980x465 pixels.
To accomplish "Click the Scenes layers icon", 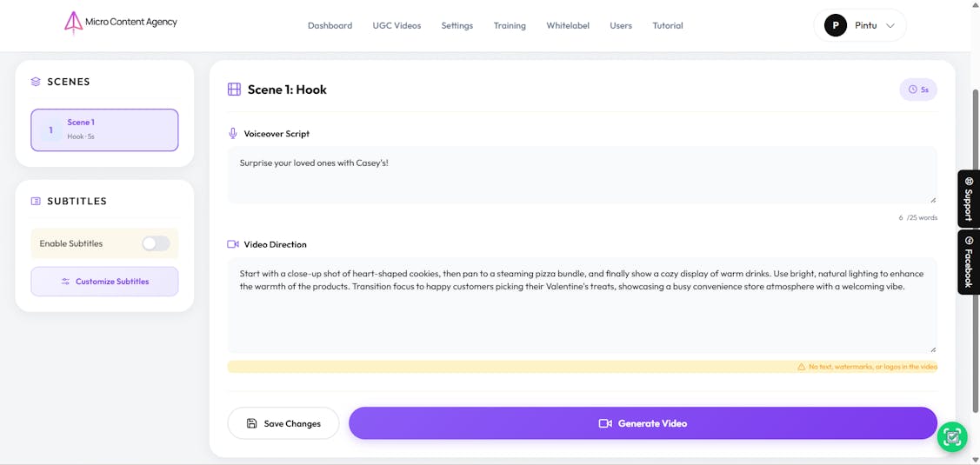I will (x=36, y=82).
